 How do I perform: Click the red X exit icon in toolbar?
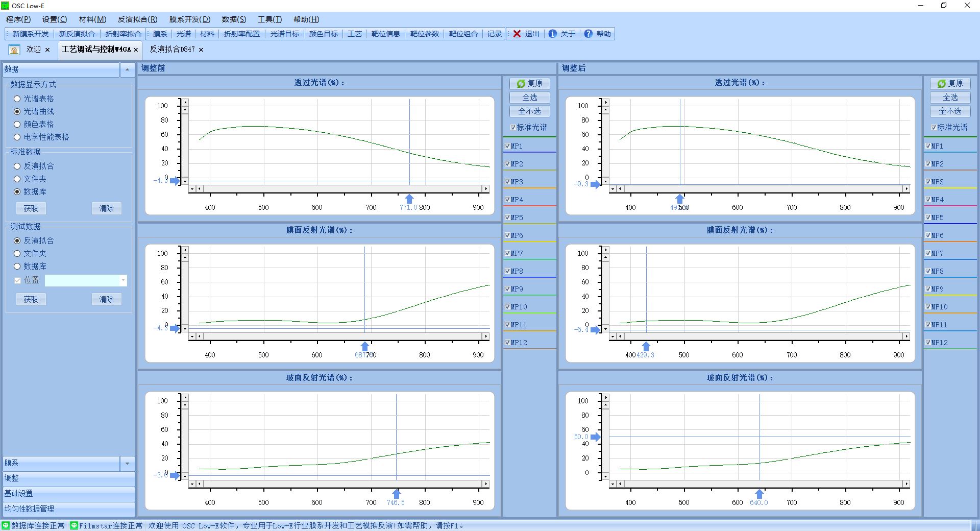(517, 34)
